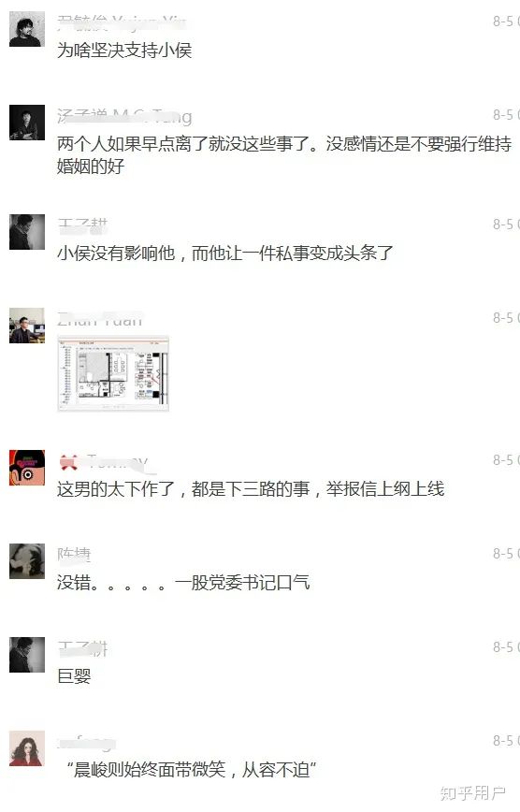
Task: Click username '陈捷' above party secretary comment
Action: point(74,554)
